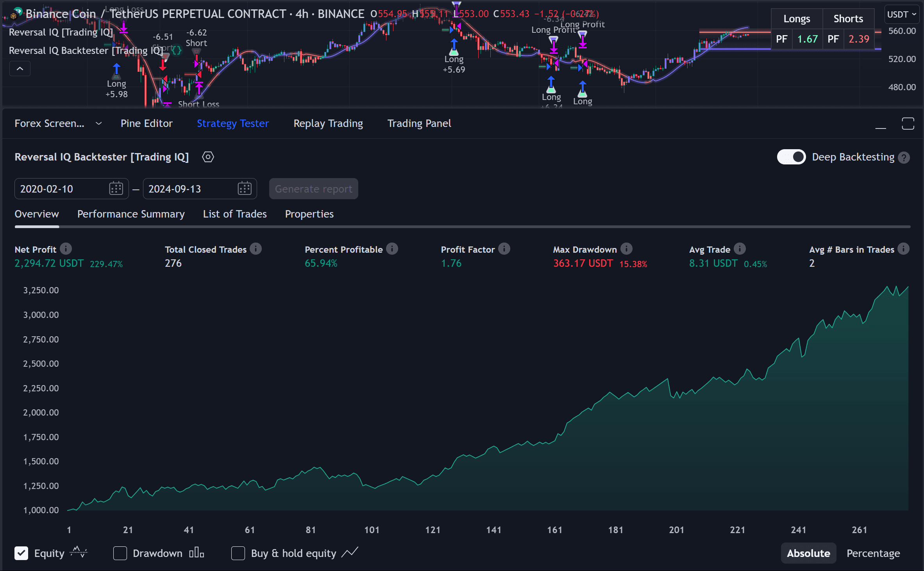Screen dimensions: 924x571
Task: Click the Drawdown bars icon
Action: coord(197,553)
